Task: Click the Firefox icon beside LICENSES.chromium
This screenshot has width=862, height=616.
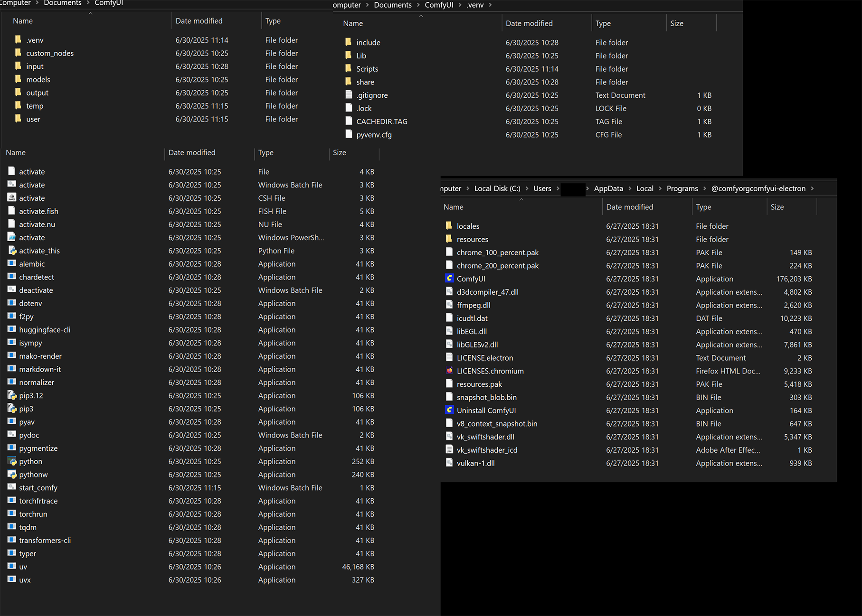Action: click(x=449, y=371)
